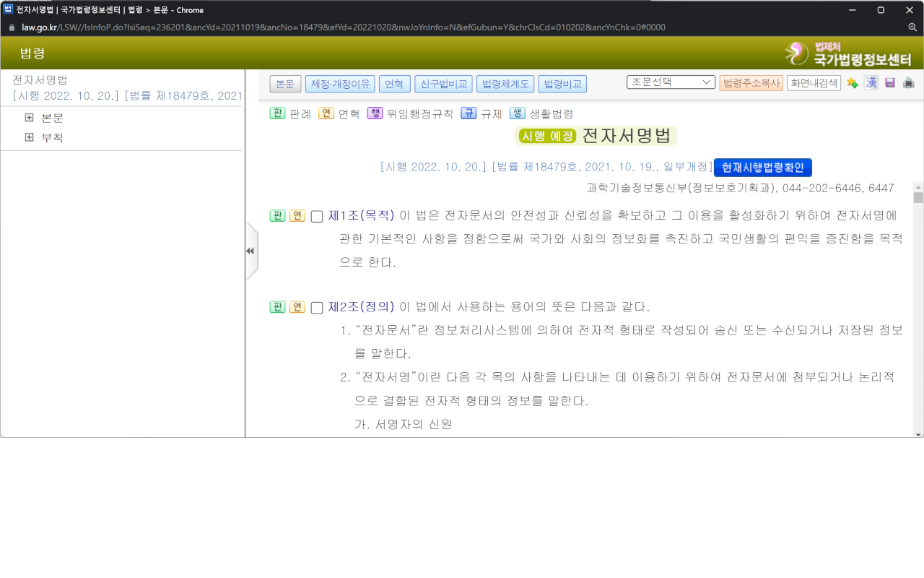The image size is (924, 578).
Task: Click the 제1조(목적) article link
Action: click(362, 215)
